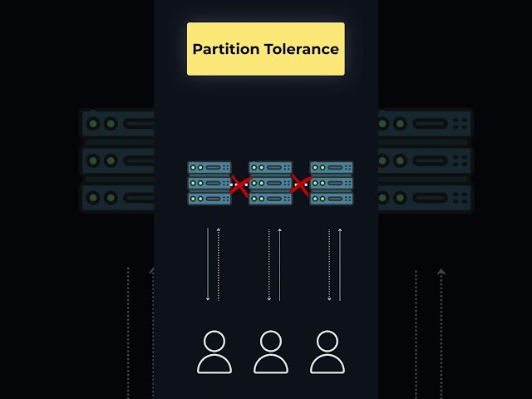
Task: Click the right user silhouette icon
Action: (x=328, y=352)
